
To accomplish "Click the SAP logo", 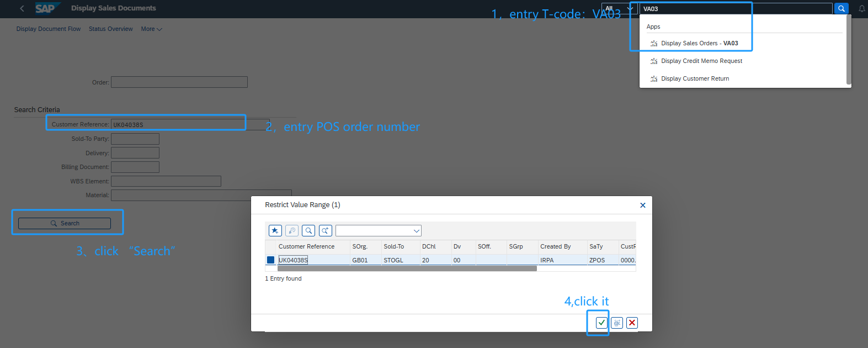I will pos(46,8).
